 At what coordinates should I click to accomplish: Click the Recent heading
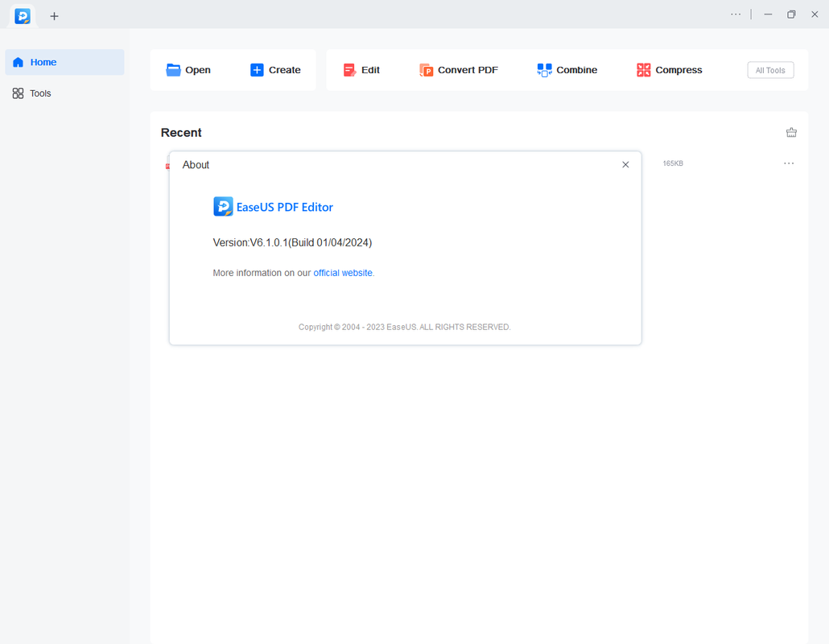[181, 133]
